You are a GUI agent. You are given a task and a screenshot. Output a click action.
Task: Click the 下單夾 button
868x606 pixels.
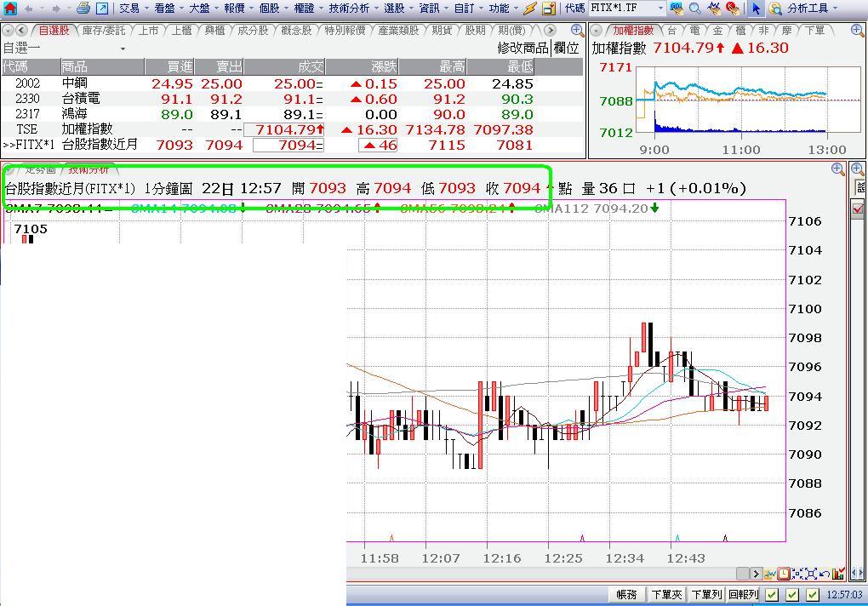(666, 595)
